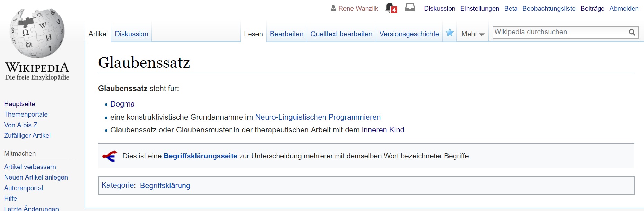This screenshot has width=644, height=211.
Task: Expand the Mehr dropdown menu
Action: [472, 34]
